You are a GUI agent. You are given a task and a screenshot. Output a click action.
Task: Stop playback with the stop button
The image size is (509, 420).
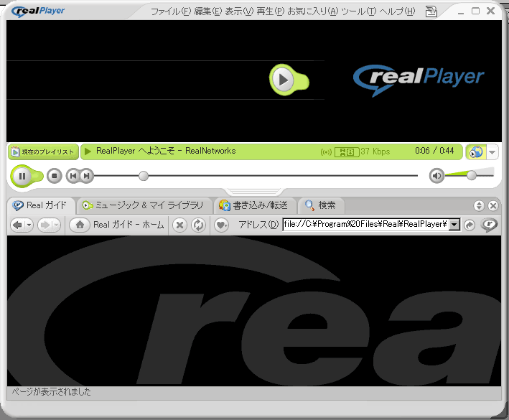tap(55, 176)
